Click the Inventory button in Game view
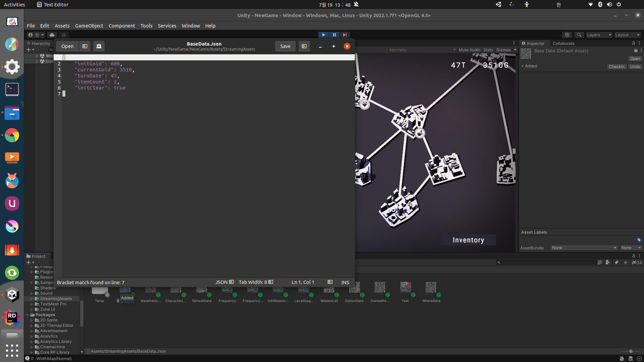644x362 pixels. coord(468,240)
